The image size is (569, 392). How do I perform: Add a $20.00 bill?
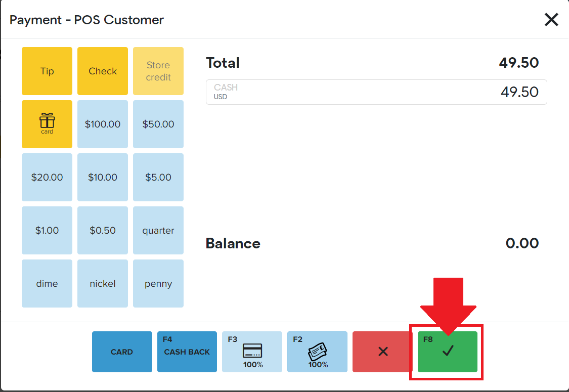pyautogui.click(x=47, y=177)
